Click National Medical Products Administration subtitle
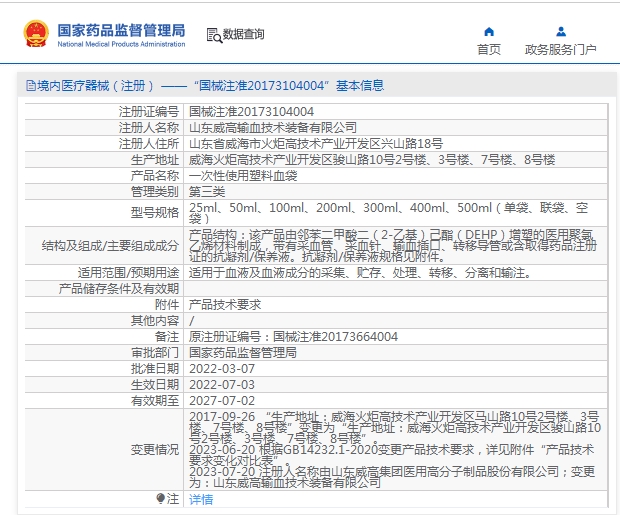Image resolution: width=620 pixels, height=515 pixels. pos(121,44)
